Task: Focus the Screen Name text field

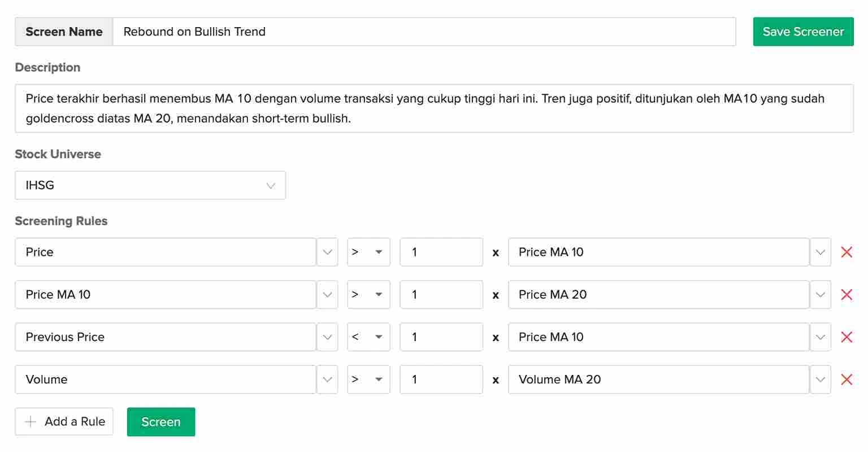Action: tap(424, 32)
